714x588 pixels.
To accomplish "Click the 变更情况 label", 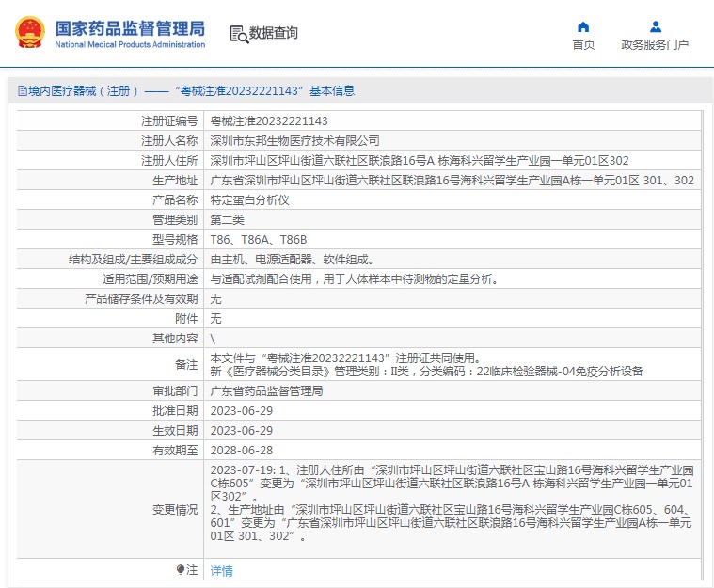I will pos(175,510).
